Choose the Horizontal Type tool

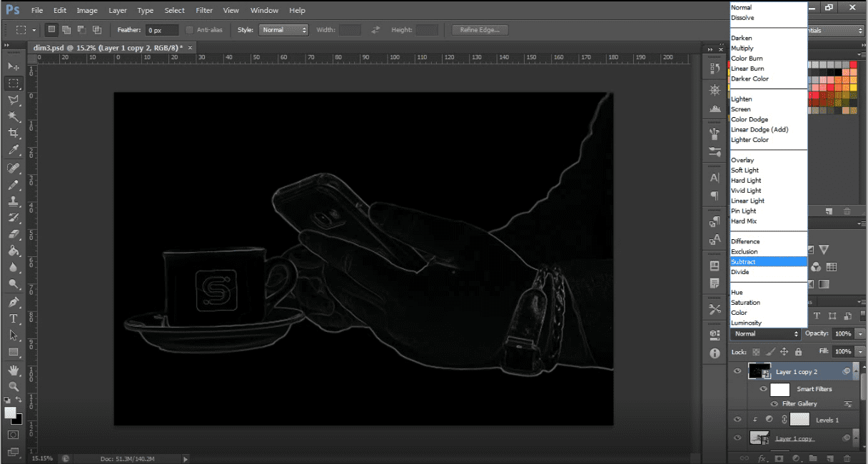(14, 318)
